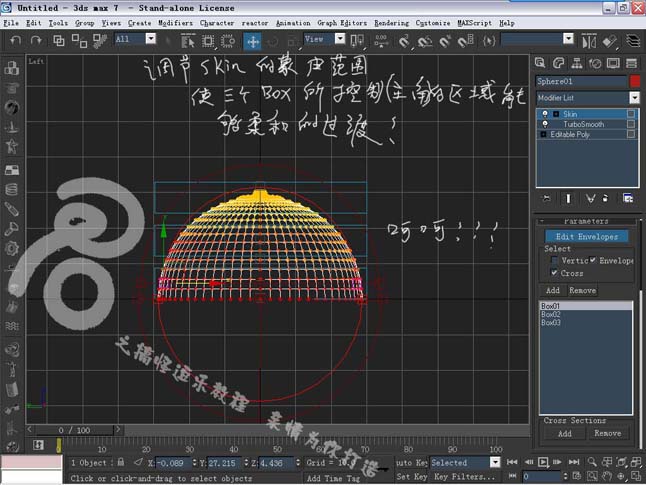Click box at right of TurboSmooth row

pos(631,124)
